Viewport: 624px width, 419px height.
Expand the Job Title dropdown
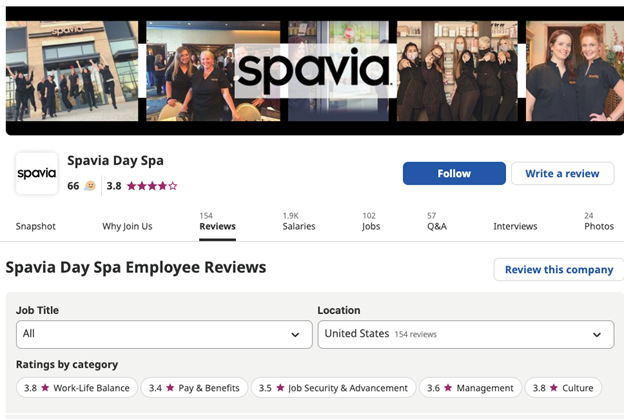point(164,334)
